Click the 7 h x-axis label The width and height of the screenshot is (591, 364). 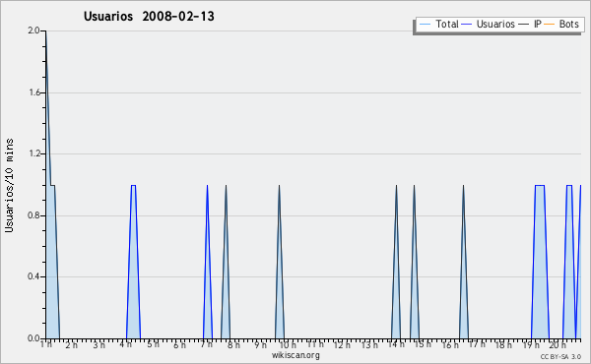pyautogui.click(x=206, y=344)
